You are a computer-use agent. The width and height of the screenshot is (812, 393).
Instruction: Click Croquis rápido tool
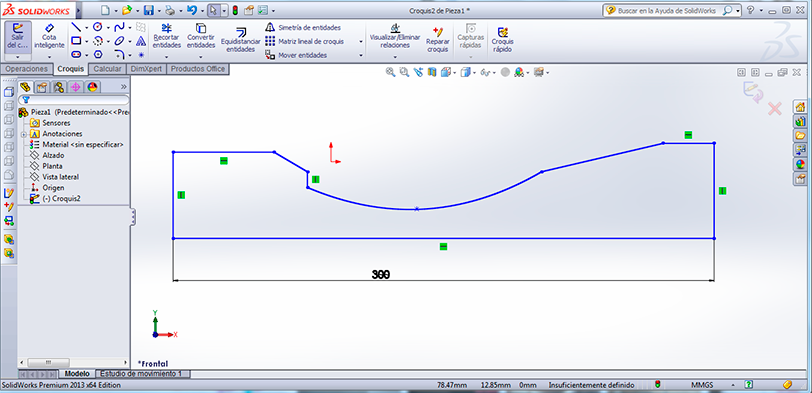(x=502, y=39)
